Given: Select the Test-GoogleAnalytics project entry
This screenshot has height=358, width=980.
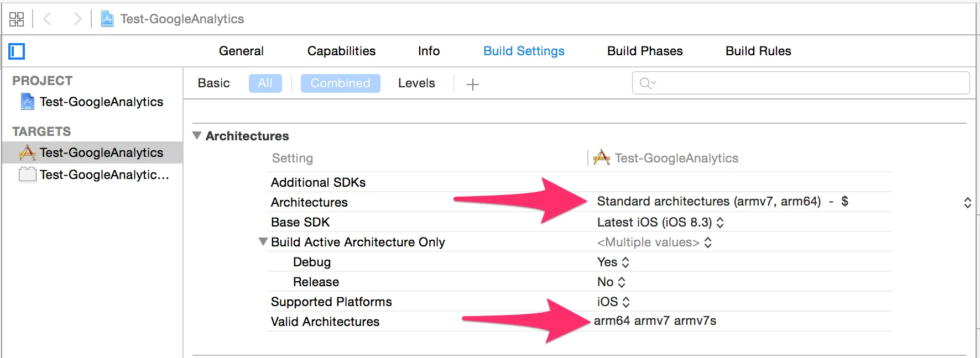Looking at the screenshot, I should 101,102.
